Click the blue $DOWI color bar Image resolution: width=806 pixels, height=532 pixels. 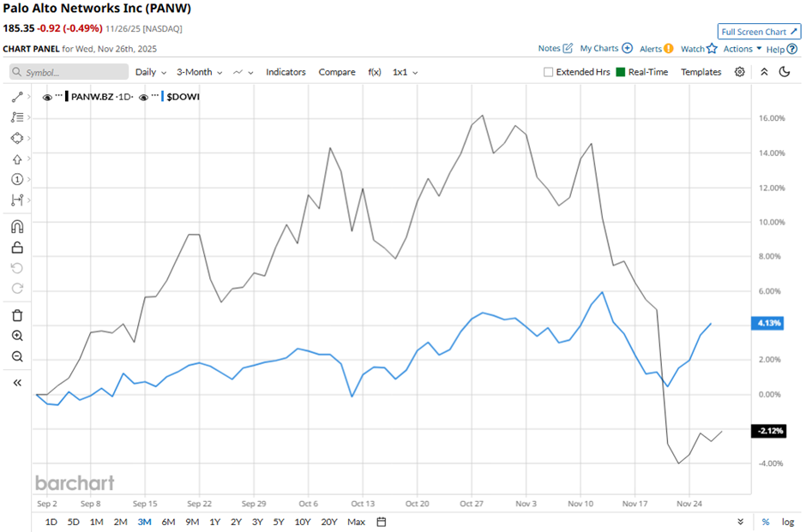pos(162,97)
